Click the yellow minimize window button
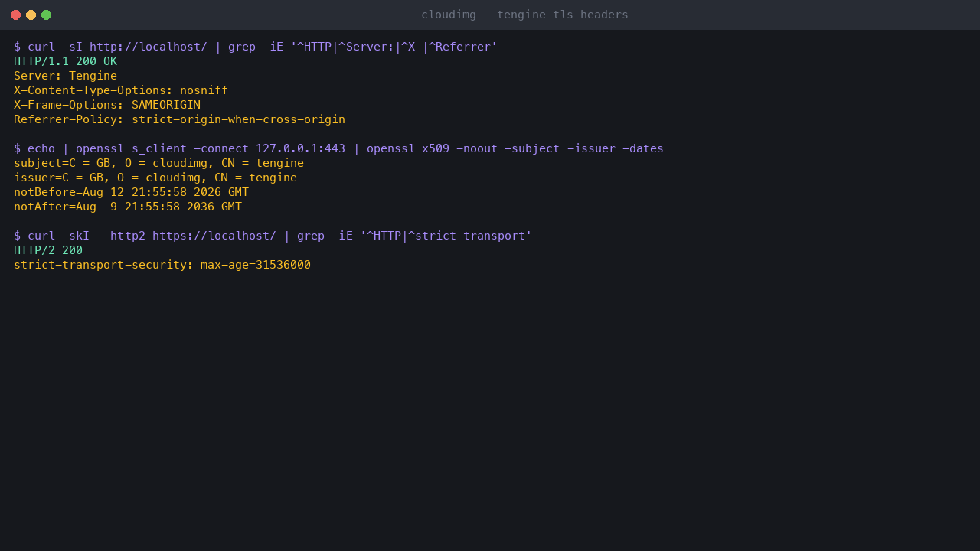The height and width of the screenshot is (551, 980). pyautogui.click(x=31, y=15)
